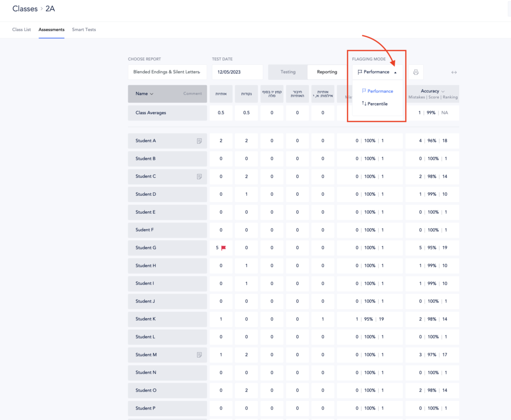
Task: Click the breadcrumb arrow after Classes
Action: [x=42, y=8]
